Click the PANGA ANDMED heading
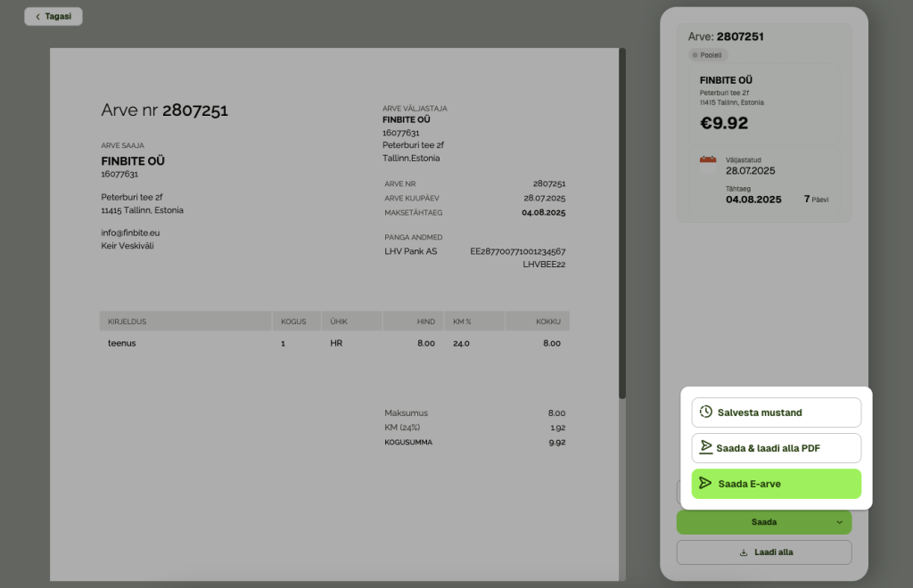 [x=414, y=237]
